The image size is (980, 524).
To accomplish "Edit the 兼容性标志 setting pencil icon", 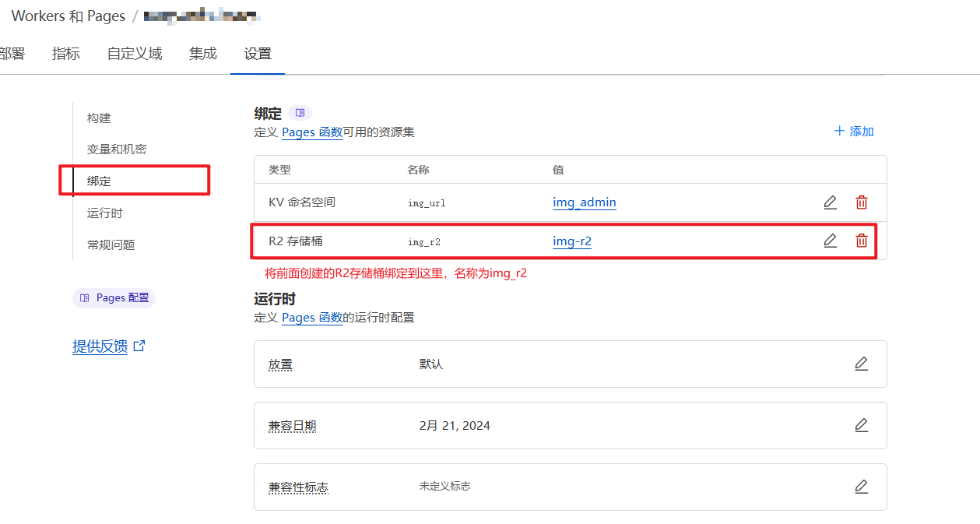I will (861, 487).
